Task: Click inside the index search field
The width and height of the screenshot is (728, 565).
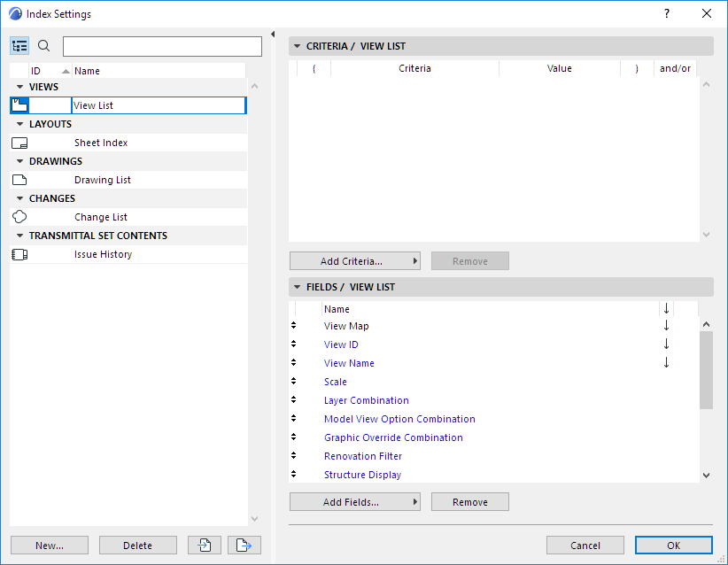Action: [162, 45]
